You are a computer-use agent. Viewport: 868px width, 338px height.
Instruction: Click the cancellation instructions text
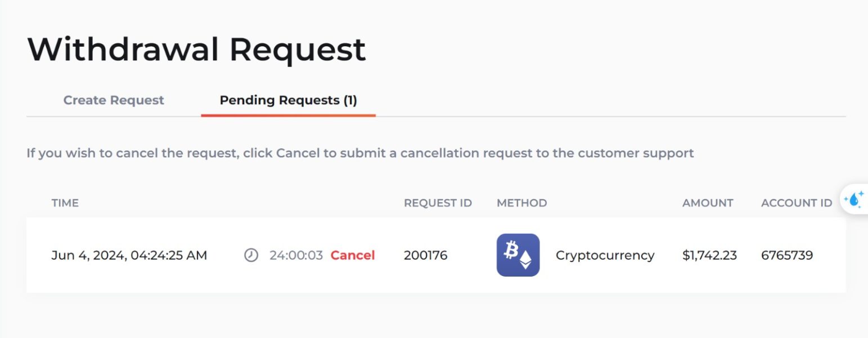click(x=360, y=153)
